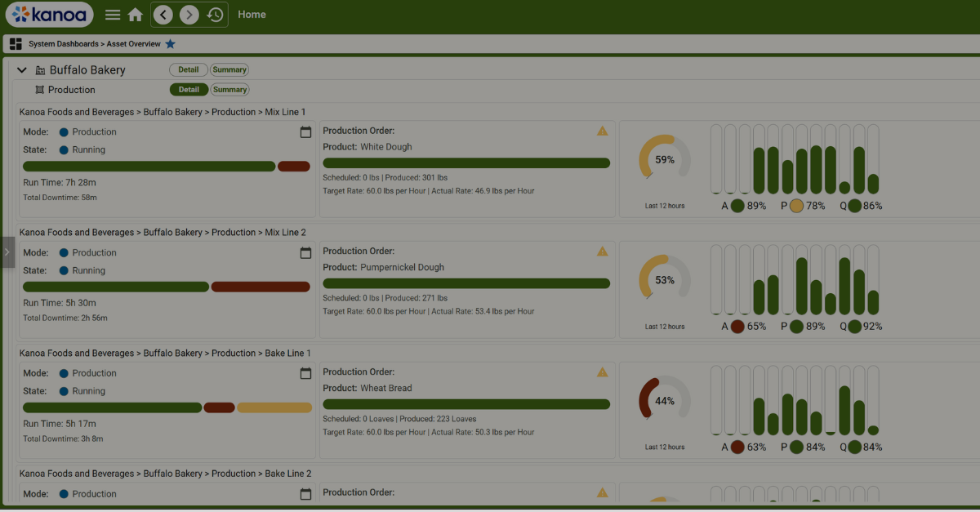The height and width of the screenshot is (512, 980).
Task: Open the hamburger navigation menu
Action: point(112,14)
